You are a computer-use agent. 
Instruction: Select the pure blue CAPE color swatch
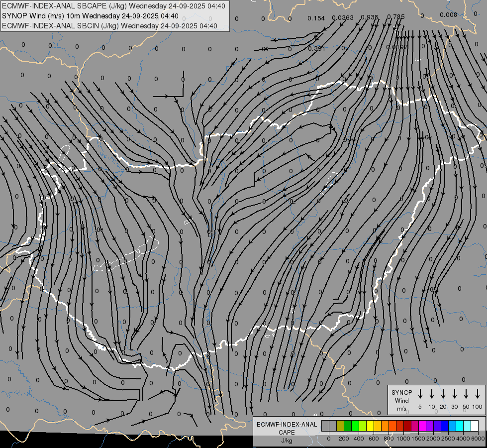pos(444,426)
